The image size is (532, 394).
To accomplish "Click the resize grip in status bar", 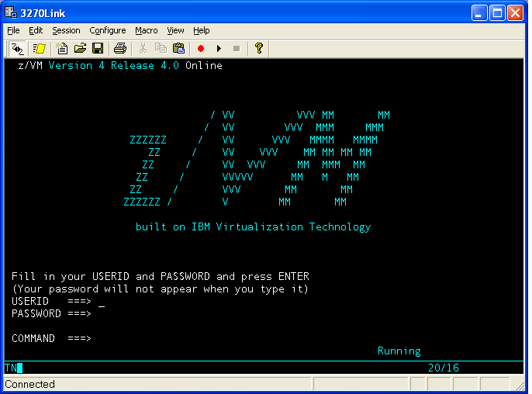I will 520,385.
